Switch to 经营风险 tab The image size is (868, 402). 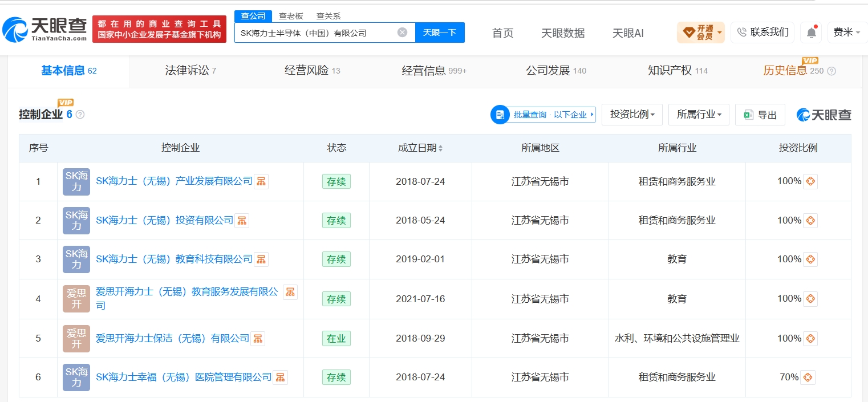pyautogui.click(x=313, y=71)
